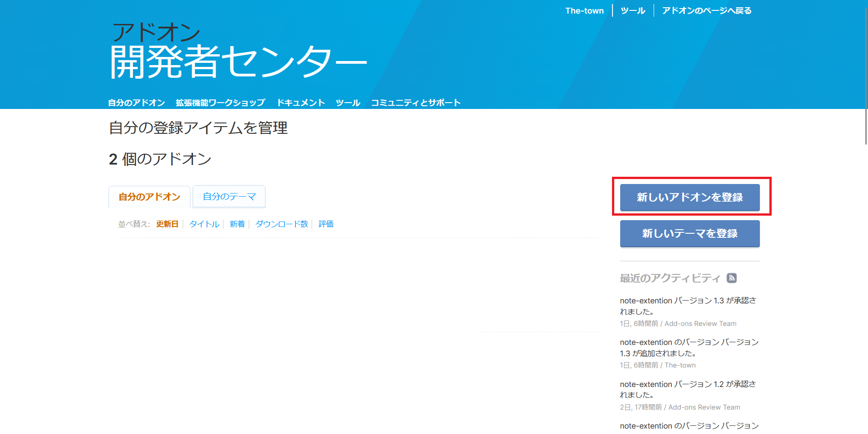Select the 自分のアドオン tab
Image resolution: width=868 pixels, height=434 pixels.
click(149, 197)
